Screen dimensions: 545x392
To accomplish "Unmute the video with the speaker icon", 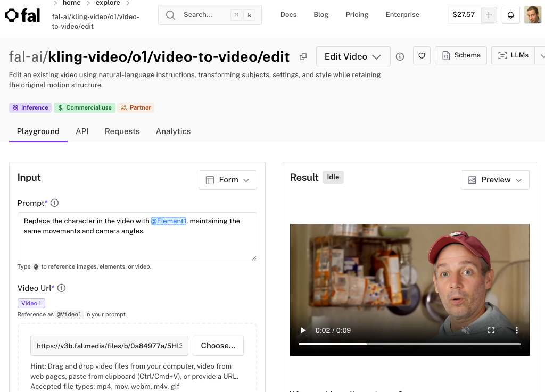I will (466, 330).
